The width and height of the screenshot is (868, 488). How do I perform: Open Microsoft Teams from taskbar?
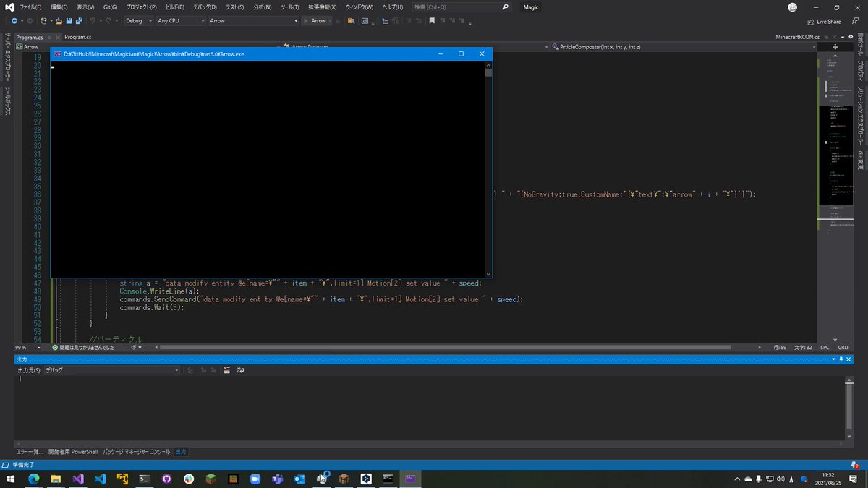(277, 479)
